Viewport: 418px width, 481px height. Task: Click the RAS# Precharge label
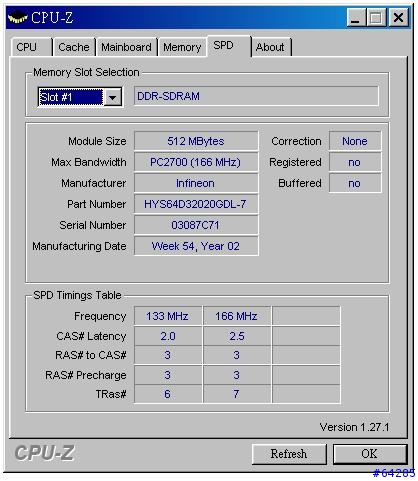point(86,375)
